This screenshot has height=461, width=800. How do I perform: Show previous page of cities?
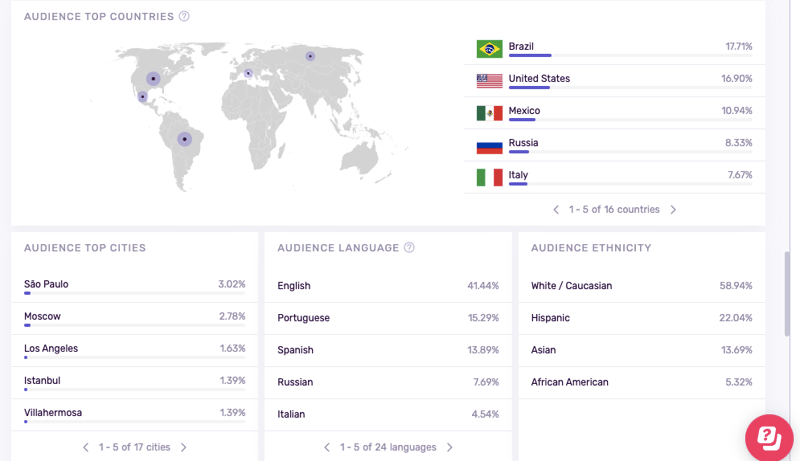86,448
